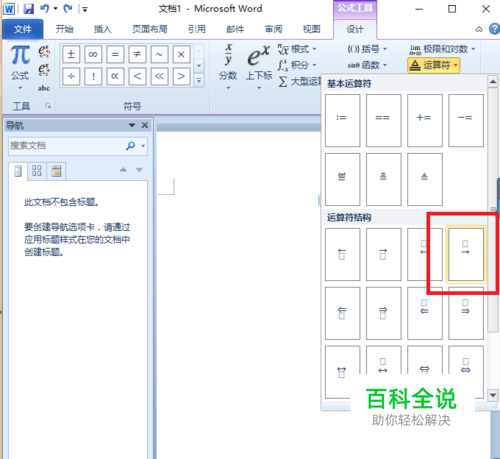The width and height of the screenshot is (500, 459).
Task: Insert the := colon-equals operator
Action: 342,120
